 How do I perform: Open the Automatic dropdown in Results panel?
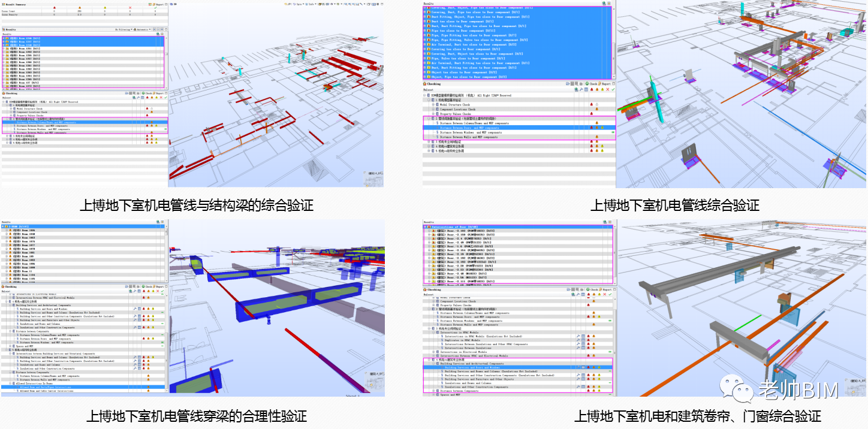(142, 29)
